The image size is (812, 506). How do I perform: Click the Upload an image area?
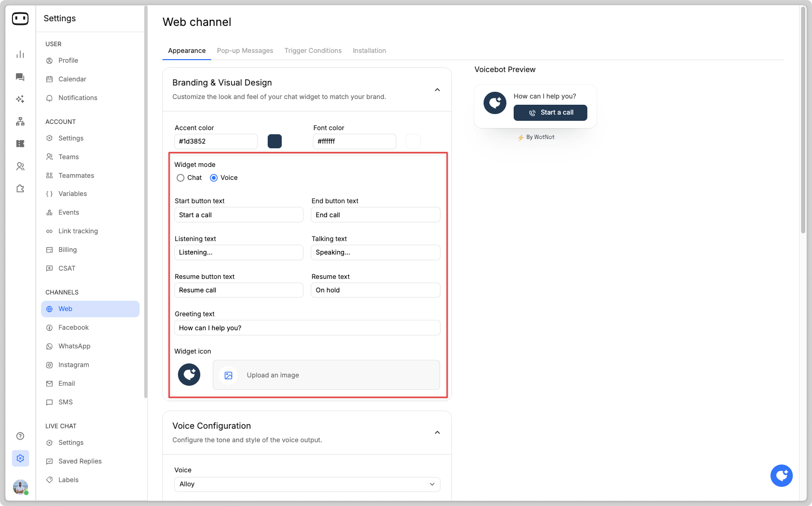[326, 375]
